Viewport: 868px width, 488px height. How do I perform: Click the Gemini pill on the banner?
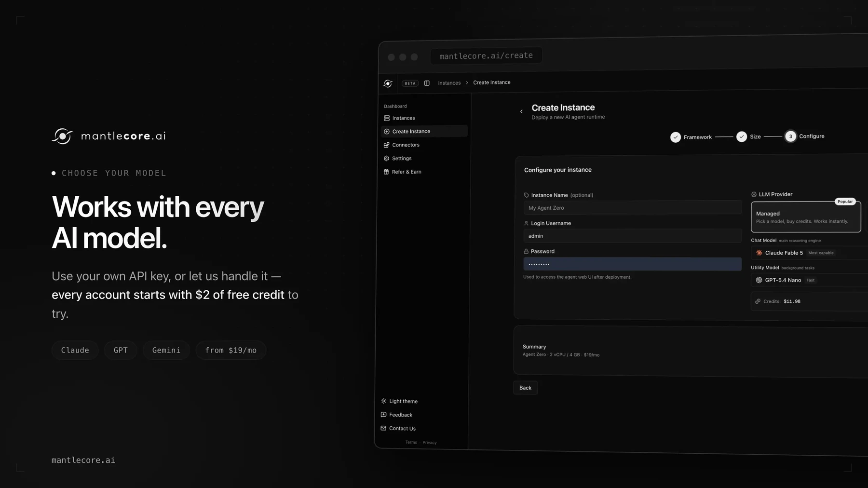pyautogui.click(x=166, y=350)
